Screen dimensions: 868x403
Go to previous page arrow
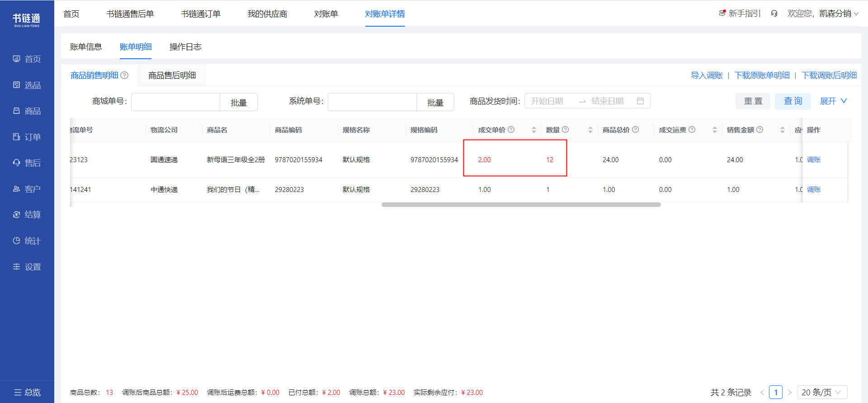click(x=762, y=392)
